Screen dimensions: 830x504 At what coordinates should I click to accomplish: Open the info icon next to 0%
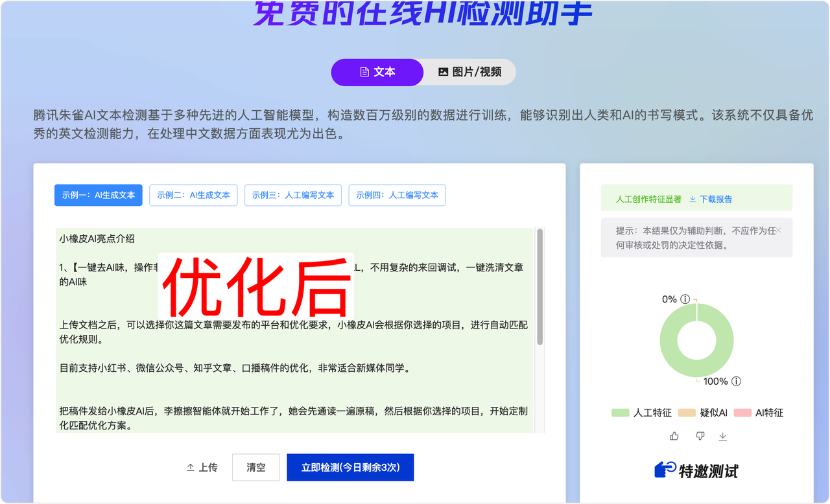(x=685, y=299)
